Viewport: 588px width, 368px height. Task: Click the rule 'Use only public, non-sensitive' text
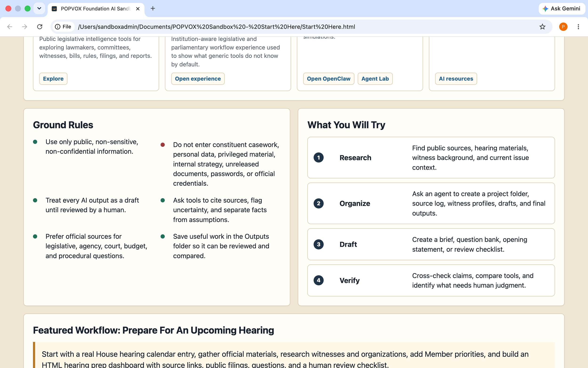(x=92, y=147)
